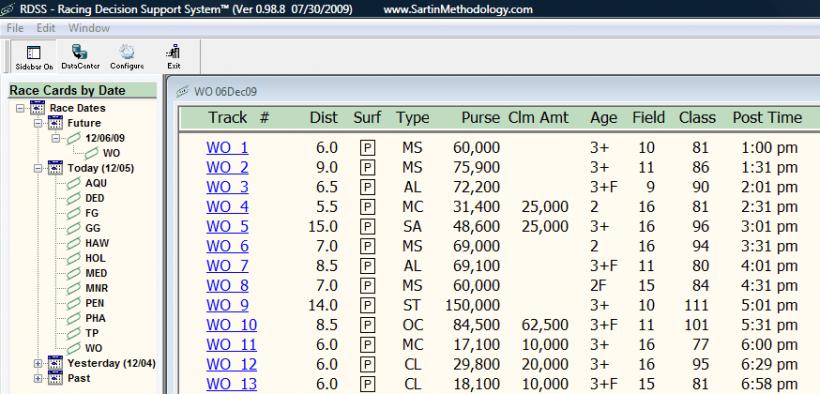The width and height of the screenshot is (820, 394).
Task: Select WO under 12/06/09 in Future
Action: [111, 153]
